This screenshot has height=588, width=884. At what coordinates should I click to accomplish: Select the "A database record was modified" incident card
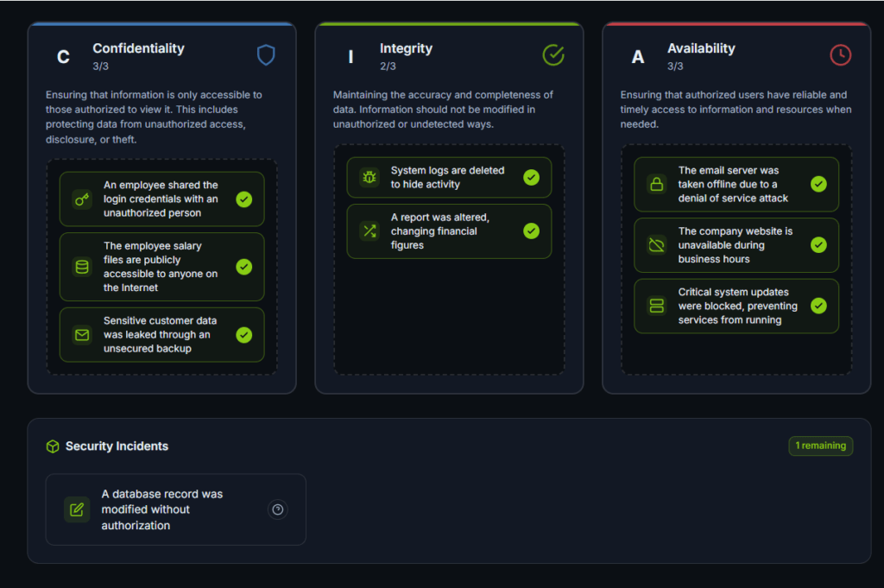coord(173,509)
